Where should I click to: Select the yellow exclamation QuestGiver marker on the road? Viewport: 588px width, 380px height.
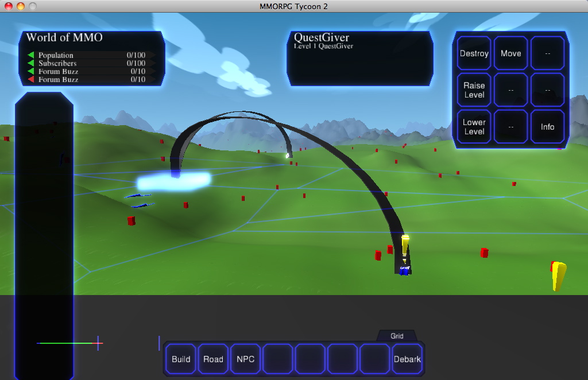click(405, 247)
